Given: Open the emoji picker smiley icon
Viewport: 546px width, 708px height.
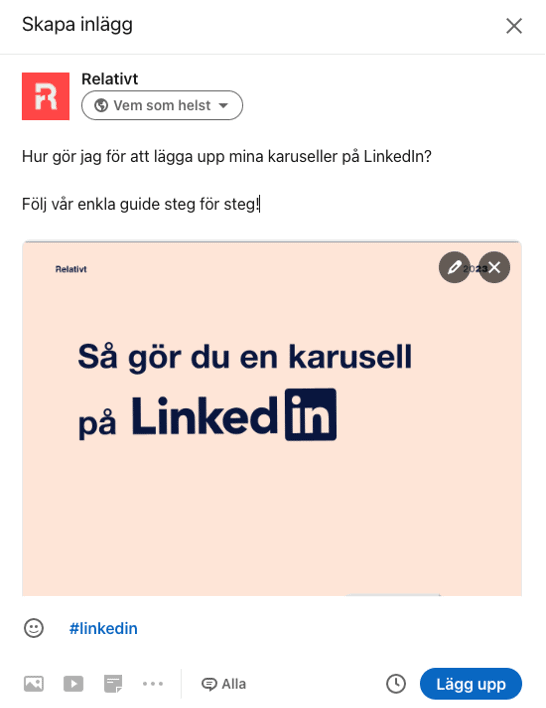Looking at the screenshot, I should point(34,628).
